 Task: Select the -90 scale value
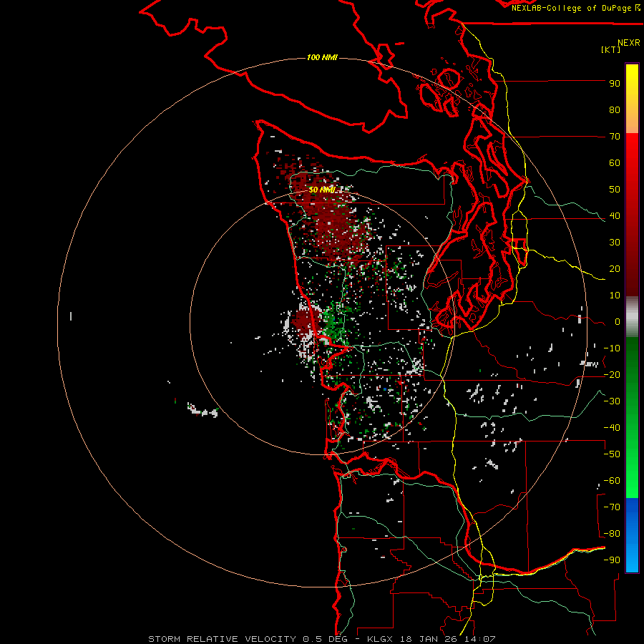click(x=612, y=560)
